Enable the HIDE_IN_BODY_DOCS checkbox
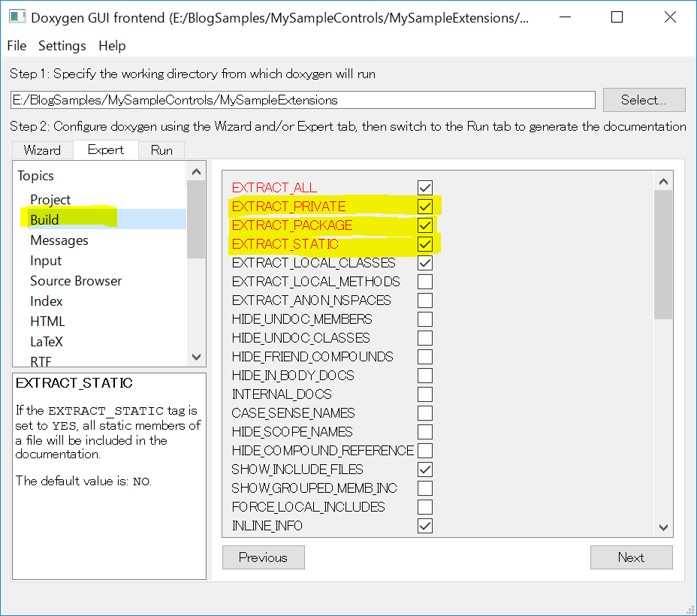The height and width of the screenshot is (616, 697). pos(425,376)
